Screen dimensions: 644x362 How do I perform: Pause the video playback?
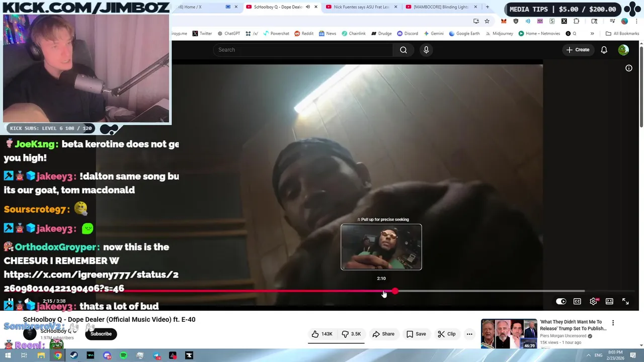click(10, 302)
